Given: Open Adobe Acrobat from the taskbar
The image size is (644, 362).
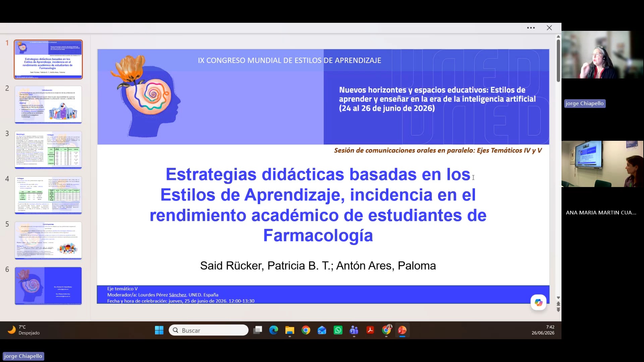Looking at the screenshot, I should (x=370, y=330).
